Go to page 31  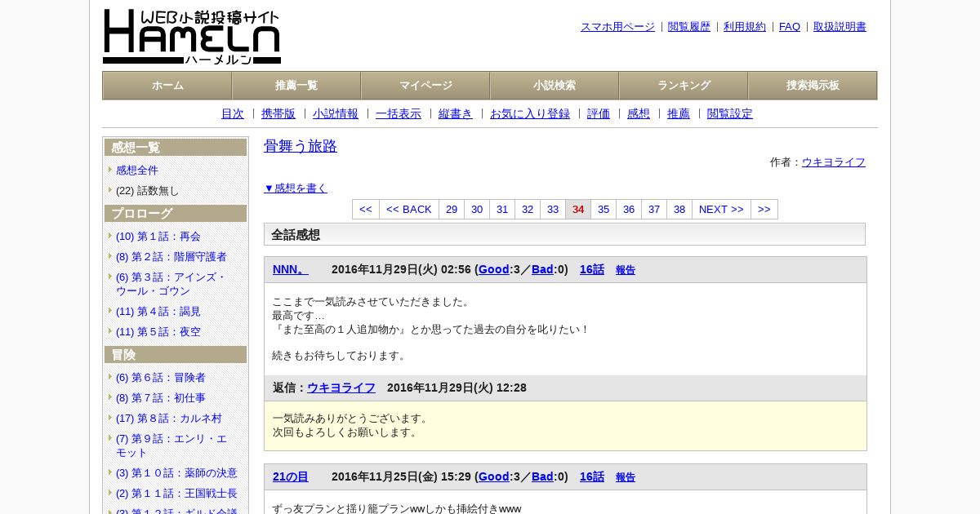tap(502, 209)
